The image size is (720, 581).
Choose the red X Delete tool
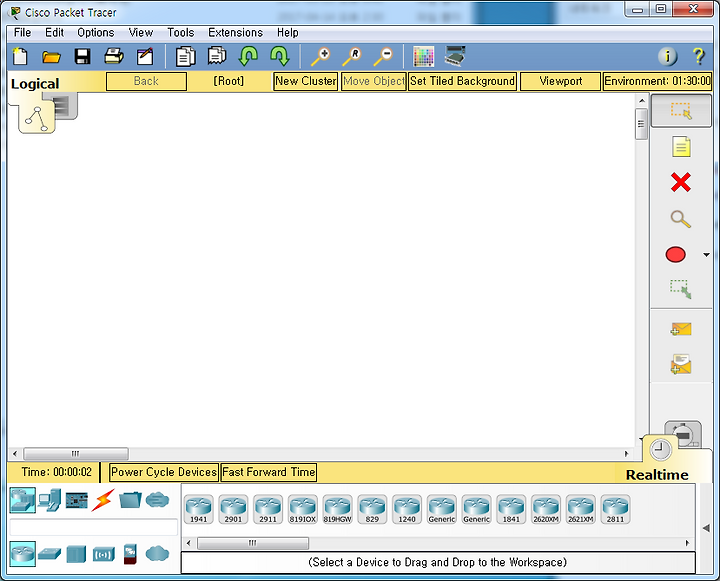click(x=681, y=182)
